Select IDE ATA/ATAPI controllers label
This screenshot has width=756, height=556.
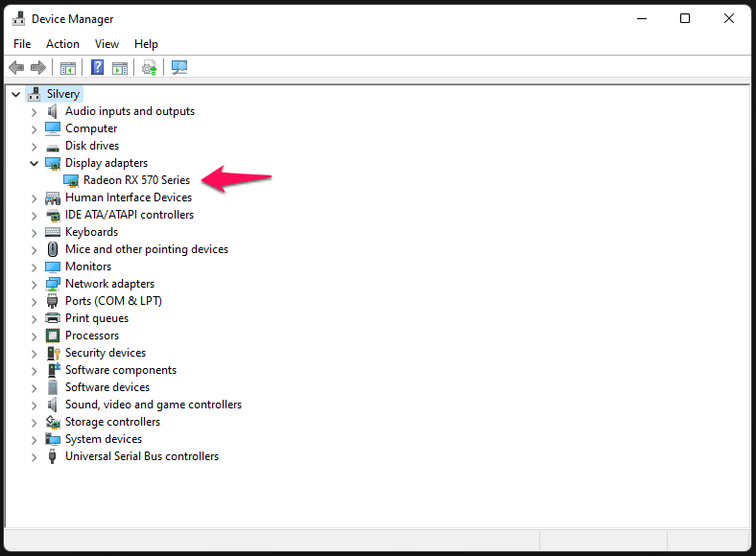click(x=130, y=215)
